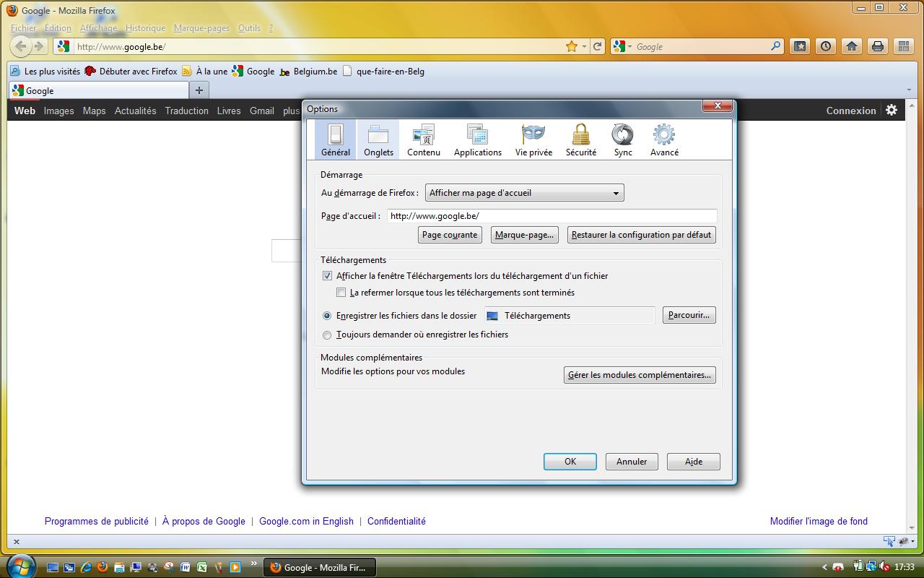Click the muted volume tray icon
Screen dimensions: 924x578
(x=885, y=567)
